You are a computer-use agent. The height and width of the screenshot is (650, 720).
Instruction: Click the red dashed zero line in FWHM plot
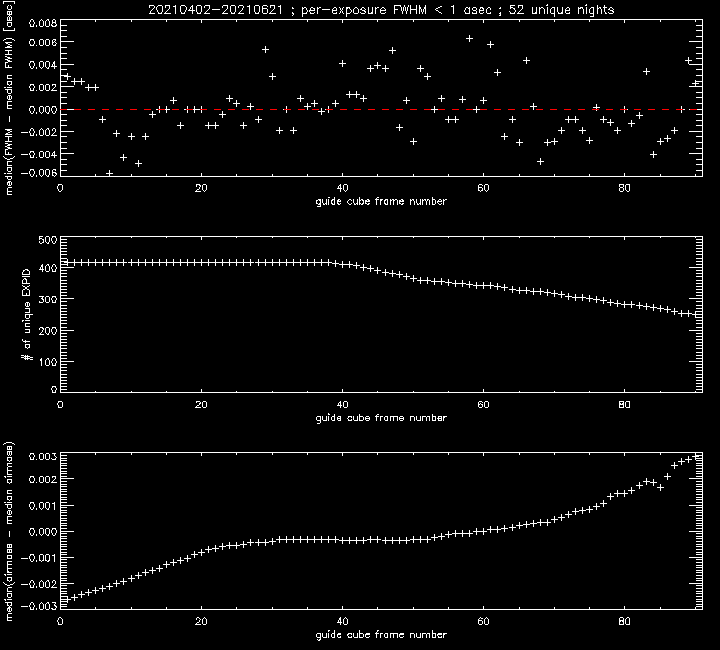click(x=381, y=110)
